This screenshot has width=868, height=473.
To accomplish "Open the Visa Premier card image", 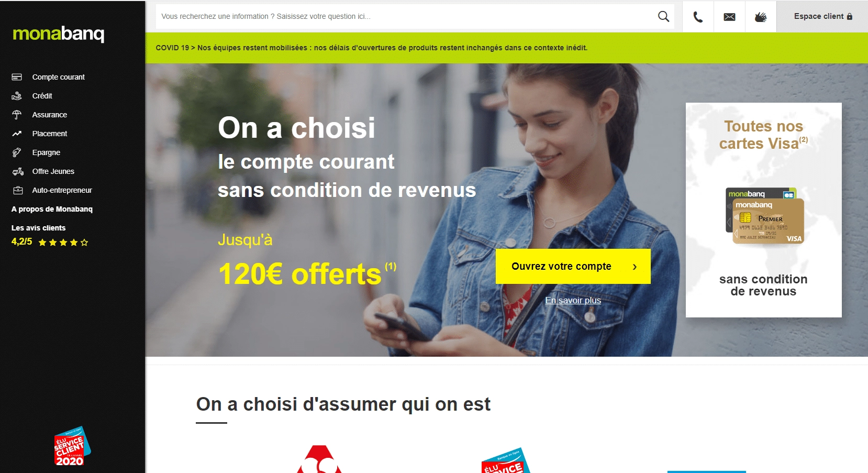I will pos(764,216).
